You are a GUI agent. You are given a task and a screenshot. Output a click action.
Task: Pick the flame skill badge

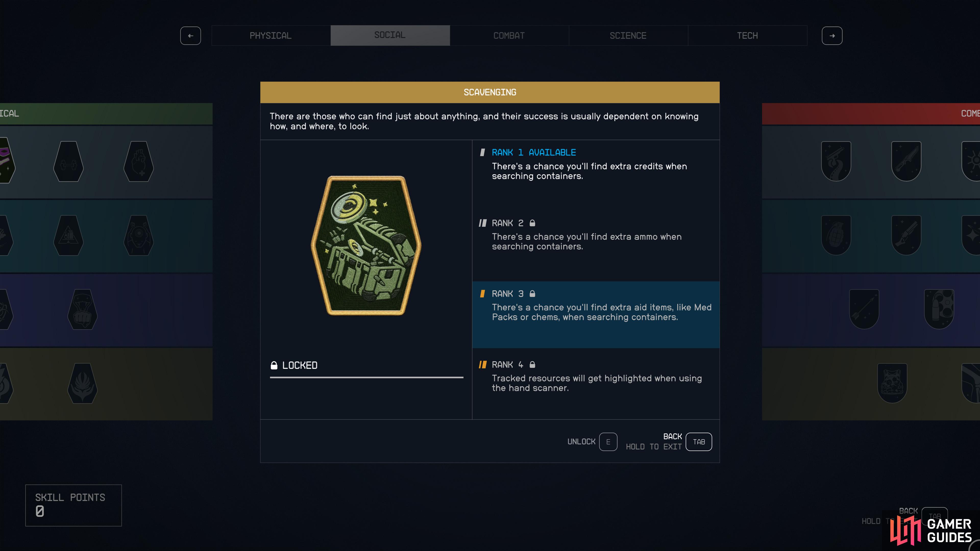tap(82, 383)
